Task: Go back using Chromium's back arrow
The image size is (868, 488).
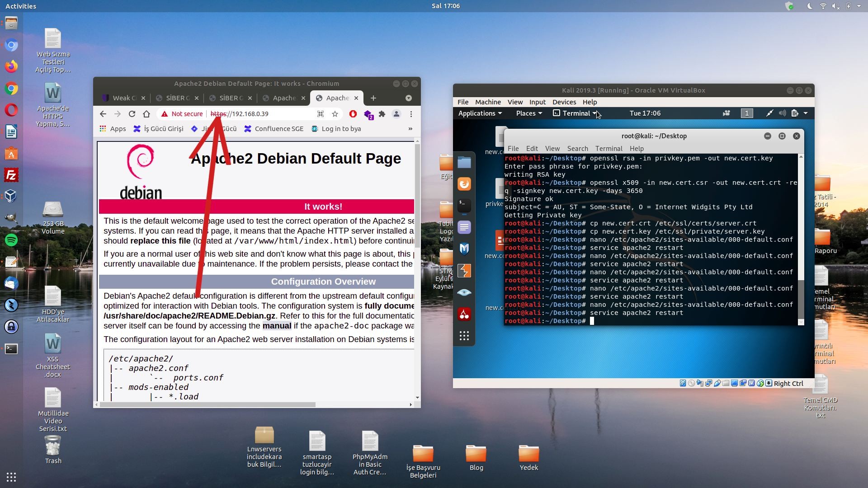Action: tap(103, 114)
